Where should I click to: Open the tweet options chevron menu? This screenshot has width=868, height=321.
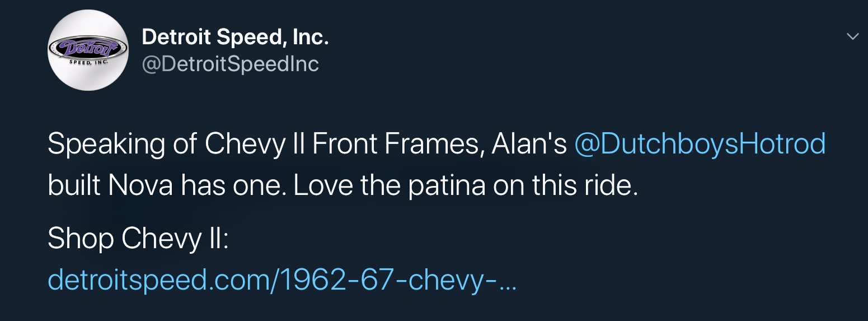(852, 36)
